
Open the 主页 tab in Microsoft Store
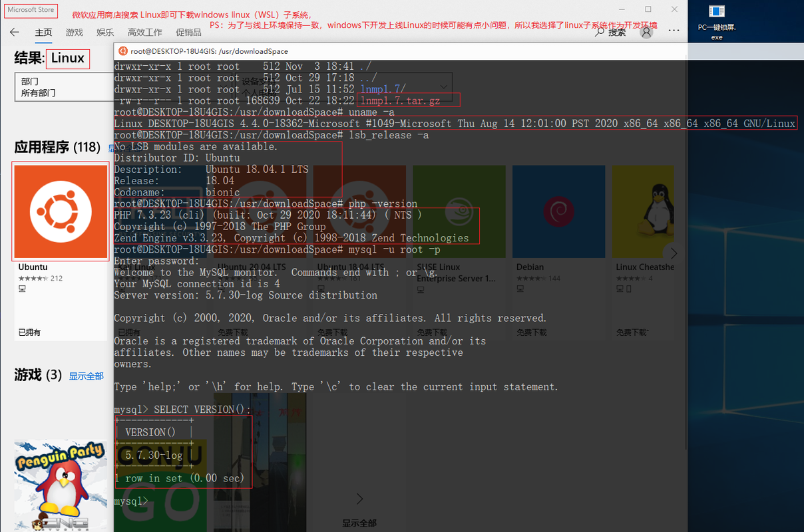point(43,33)
